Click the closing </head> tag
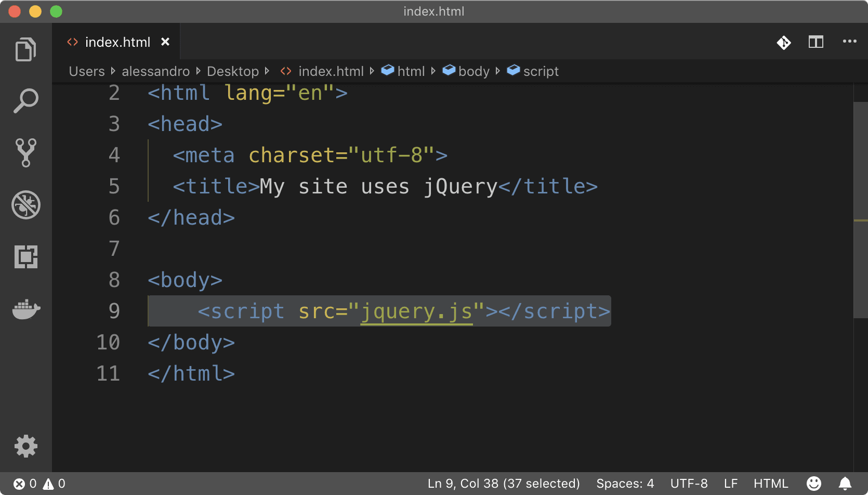The height and width of the screenshot is (495, 868). pos(191,217)
